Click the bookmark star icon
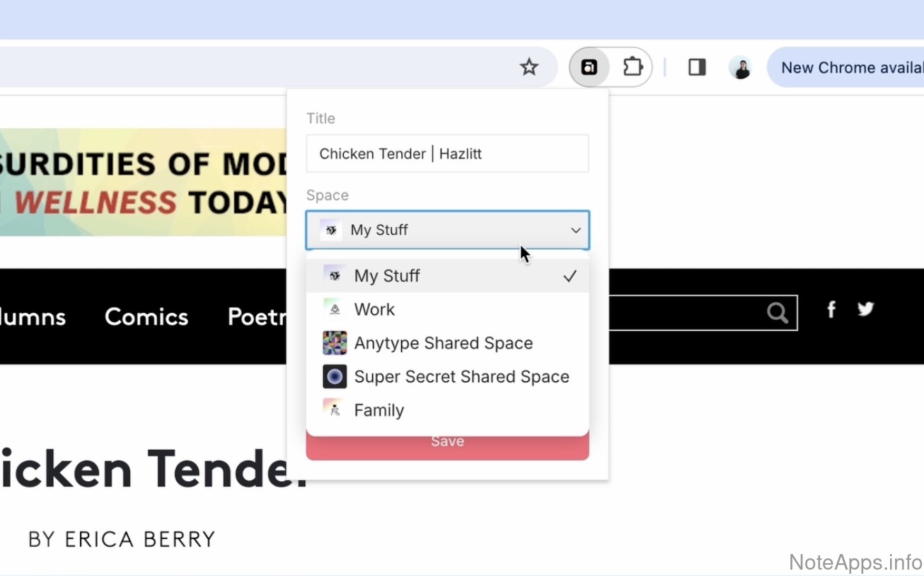The height and width of the screenshot is (576, 924). coord(529,67)
